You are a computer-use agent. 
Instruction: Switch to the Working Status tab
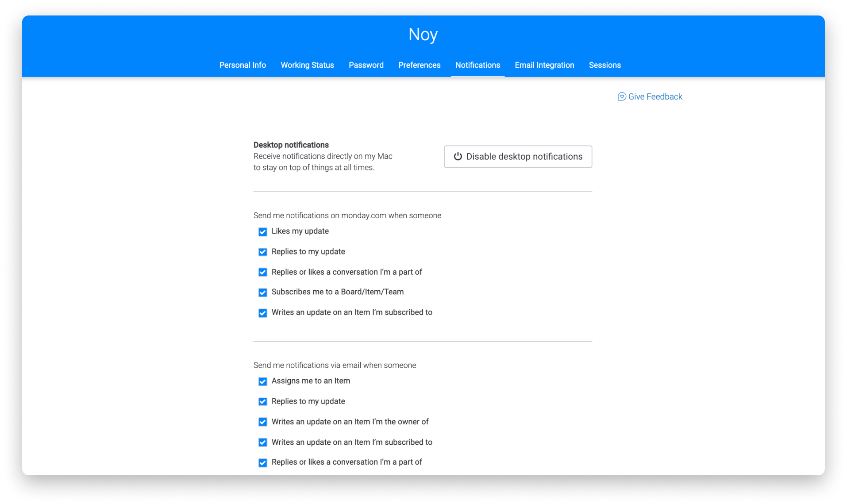307,65
